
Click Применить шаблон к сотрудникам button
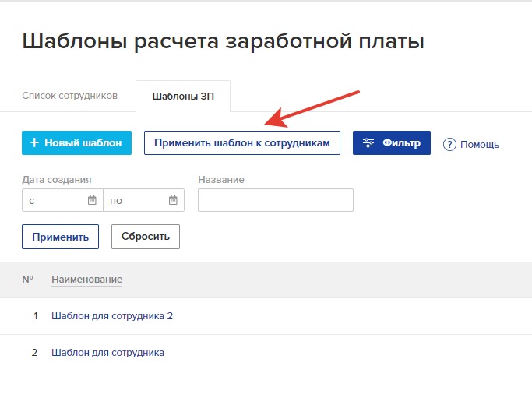tap(242, 142)
